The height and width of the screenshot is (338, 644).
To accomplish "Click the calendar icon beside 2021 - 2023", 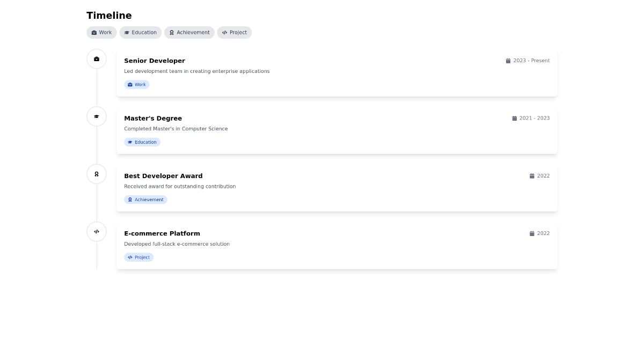I will pyautogui.click(x=514, y=118).
